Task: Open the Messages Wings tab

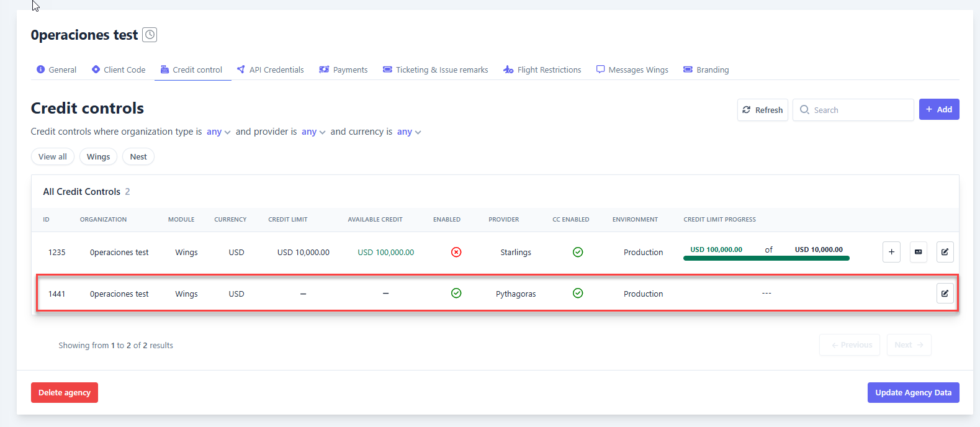Action: 632,70
